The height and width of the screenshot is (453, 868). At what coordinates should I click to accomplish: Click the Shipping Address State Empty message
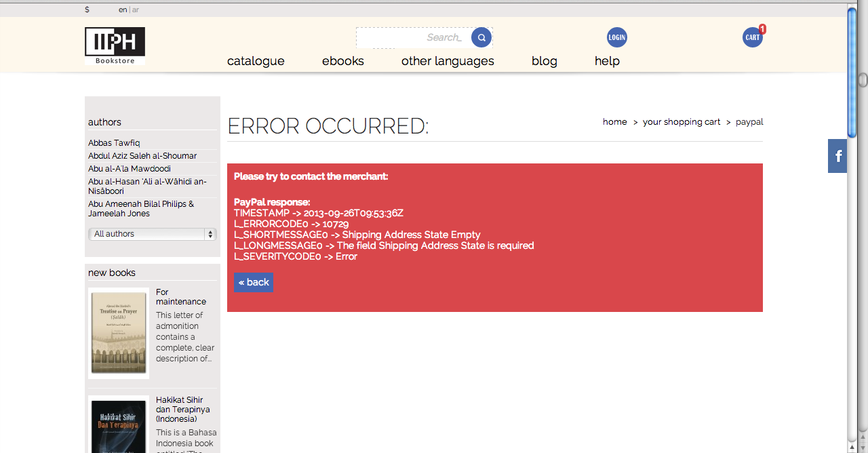(357, 235)
